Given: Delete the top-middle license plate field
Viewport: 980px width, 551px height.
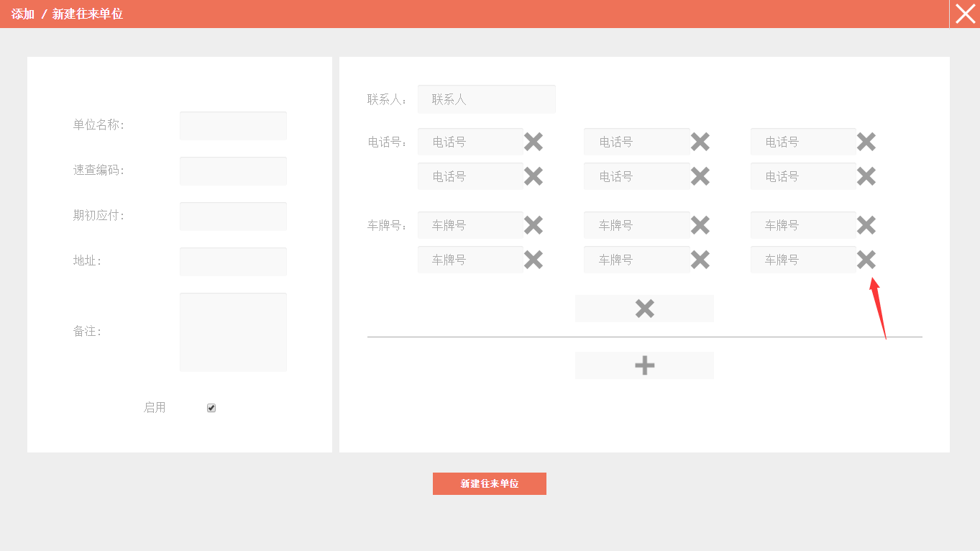Looking at the screenshot, I should pyautogui.click(x=700, y=225).
